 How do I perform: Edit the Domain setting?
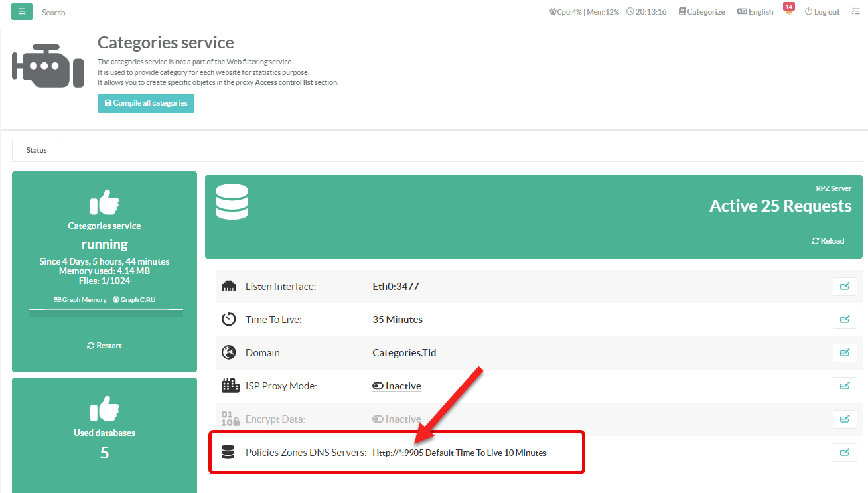click(x=844, y=353)
